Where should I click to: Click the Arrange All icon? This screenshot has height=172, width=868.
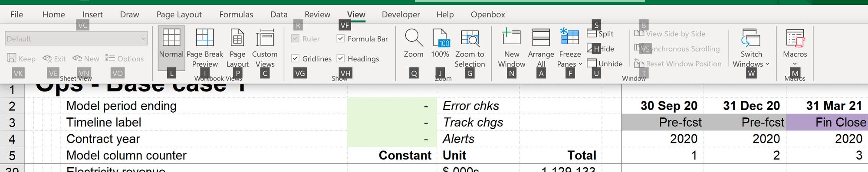(x=541, y=38)
